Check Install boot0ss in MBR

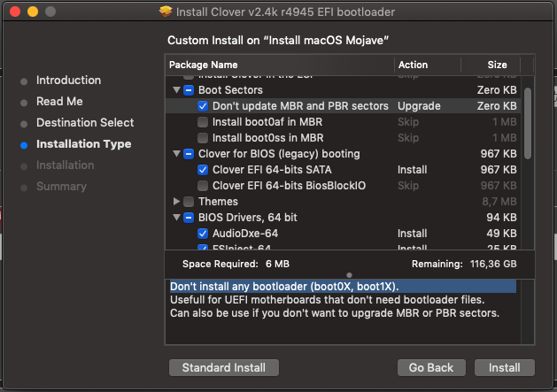pos(203,138)
